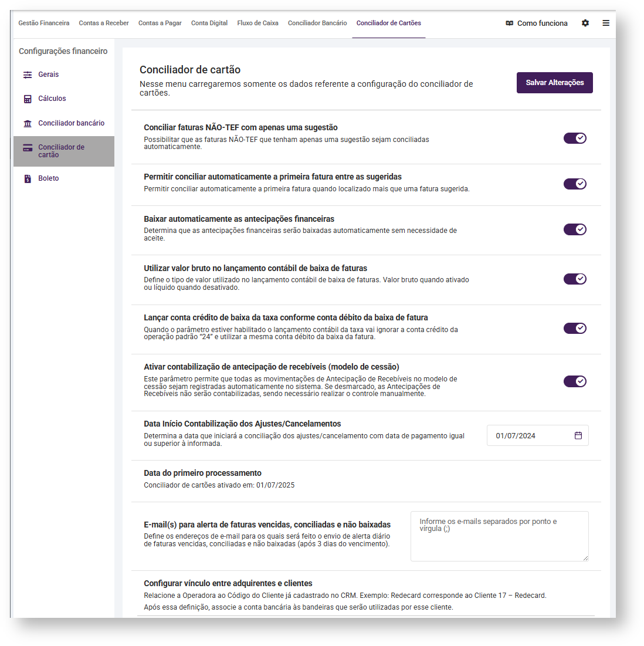Switch to the Contas a Pagar tab
Screen dimensions: 644x646
[160, 23]
